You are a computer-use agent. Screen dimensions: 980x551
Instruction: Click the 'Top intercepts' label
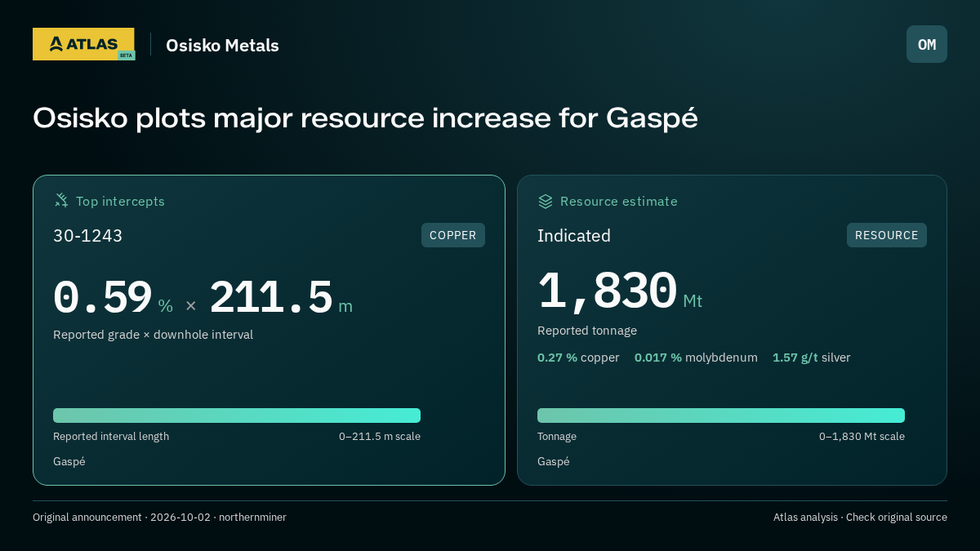120,201
